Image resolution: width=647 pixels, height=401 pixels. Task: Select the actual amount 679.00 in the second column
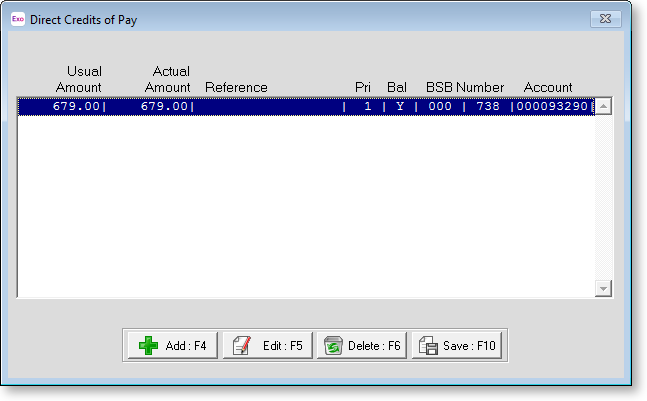164,106
